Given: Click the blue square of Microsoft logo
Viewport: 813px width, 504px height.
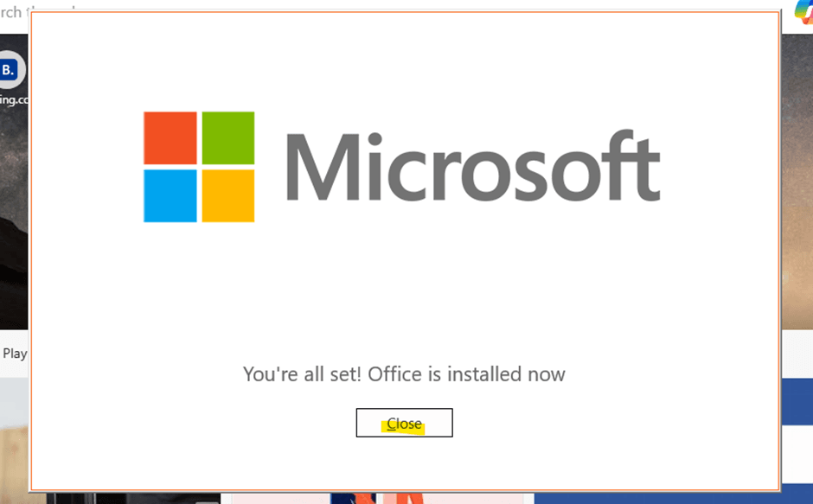Looking at the screenshot, I should coord(170,196).
